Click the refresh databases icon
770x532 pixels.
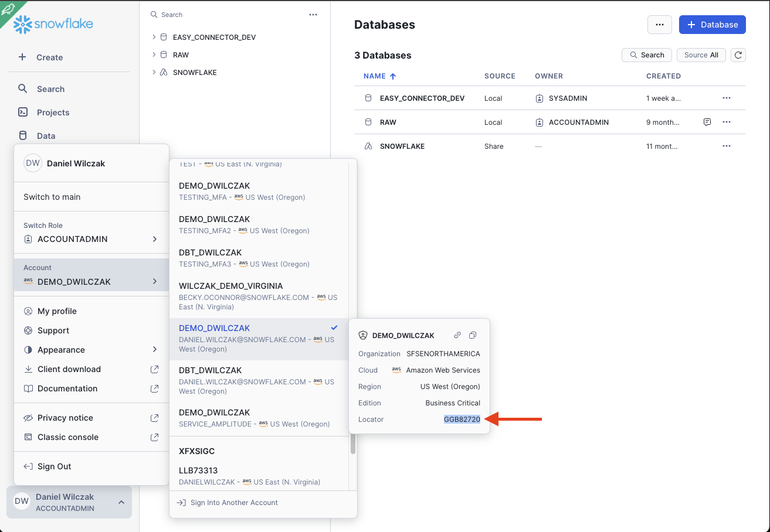739,55
